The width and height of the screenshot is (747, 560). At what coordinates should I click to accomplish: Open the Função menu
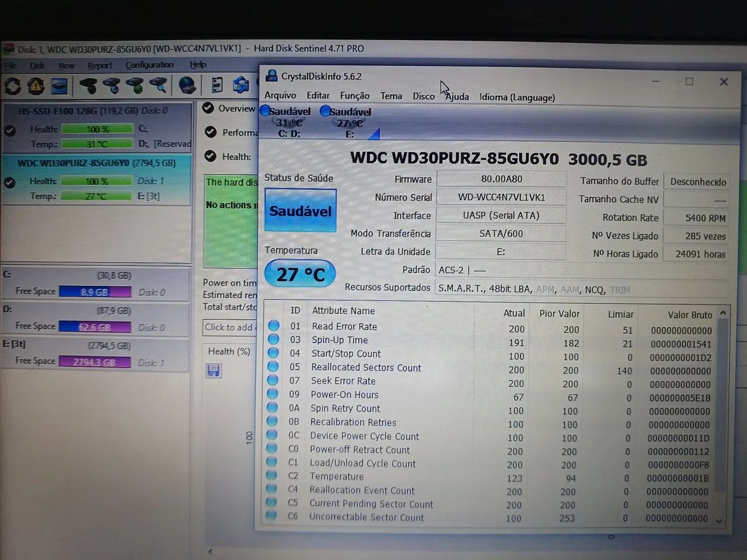click(x=354, y=96)
